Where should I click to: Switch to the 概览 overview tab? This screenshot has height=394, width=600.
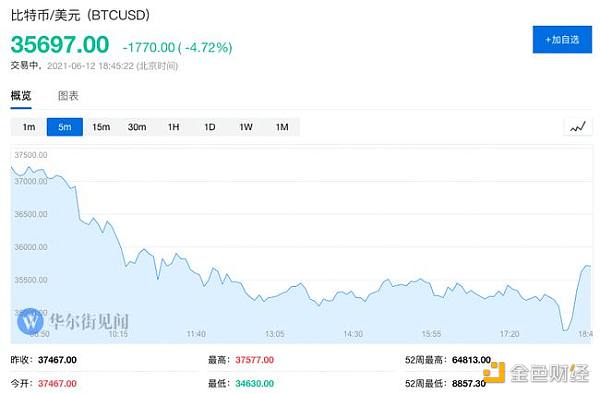coord(21,96)
